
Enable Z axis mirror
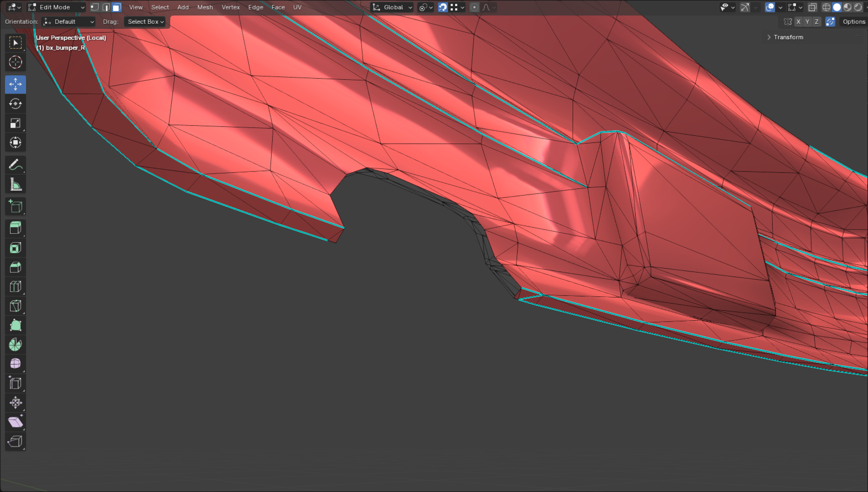coord(816,22)
